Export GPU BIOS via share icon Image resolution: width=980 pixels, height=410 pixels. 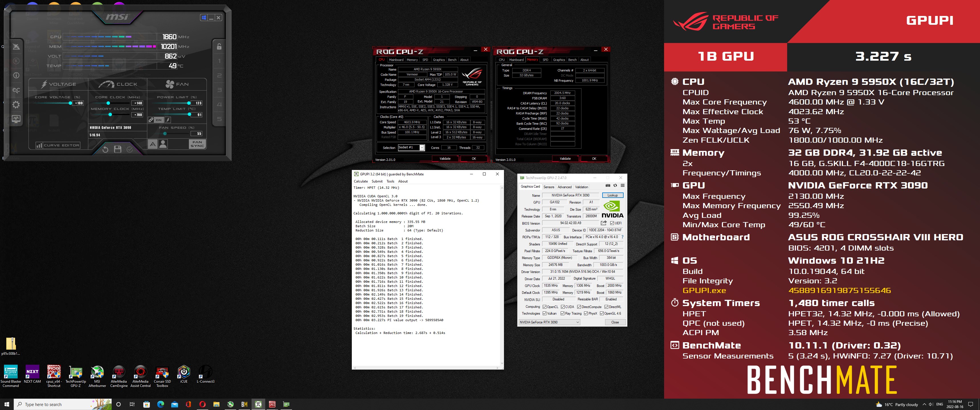604,223
